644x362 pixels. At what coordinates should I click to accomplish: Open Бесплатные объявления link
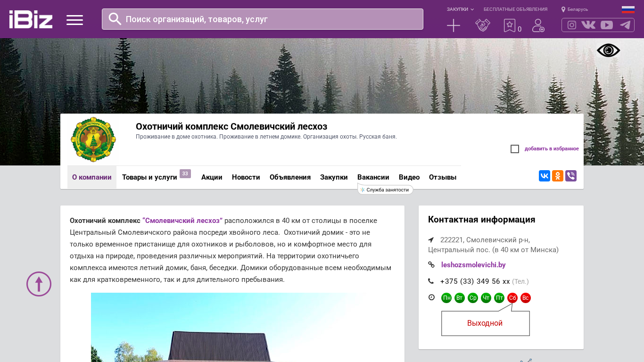[x=515, y=9]
